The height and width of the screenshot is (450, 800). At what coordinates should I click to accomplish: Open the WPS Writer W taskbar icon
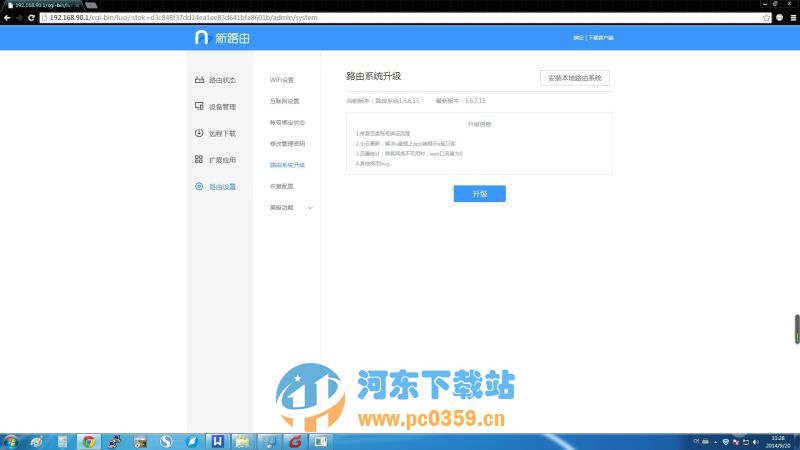[x=217, y=441]
